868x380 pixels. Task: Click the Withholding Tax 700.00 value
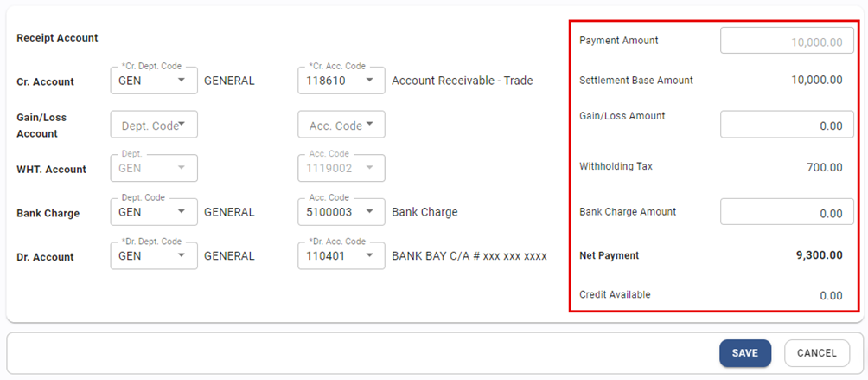[825, 167]
